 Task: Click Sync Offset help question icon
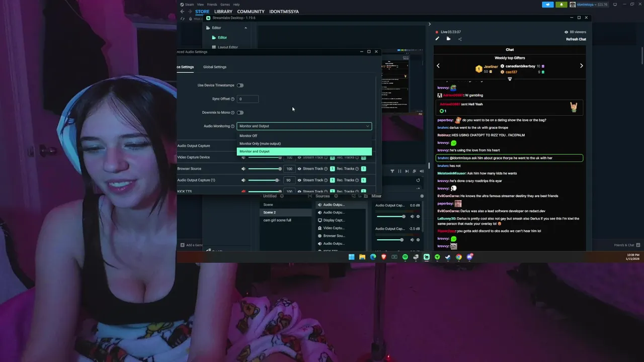[232, 99]
